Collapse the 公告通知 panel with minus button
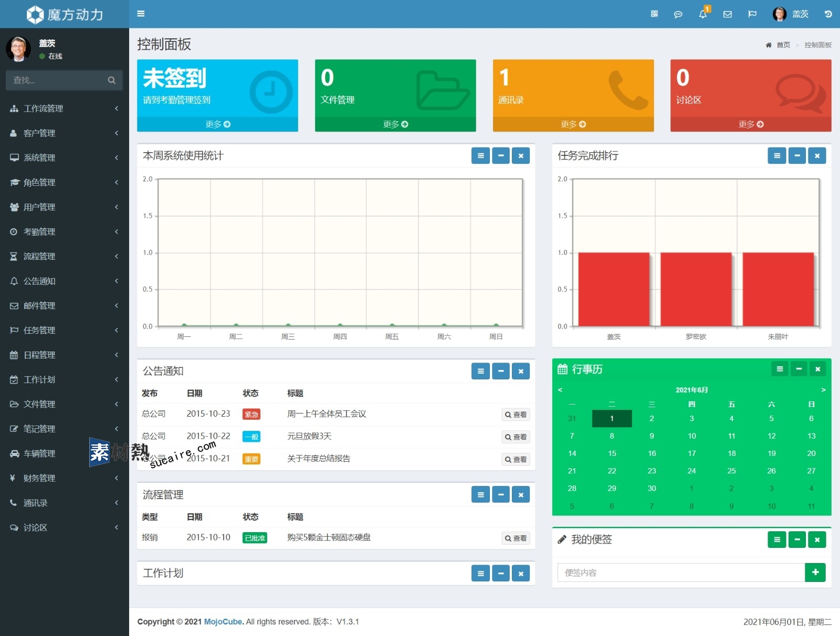The width and height of the screenshot is (840, 636). point(500,371)
